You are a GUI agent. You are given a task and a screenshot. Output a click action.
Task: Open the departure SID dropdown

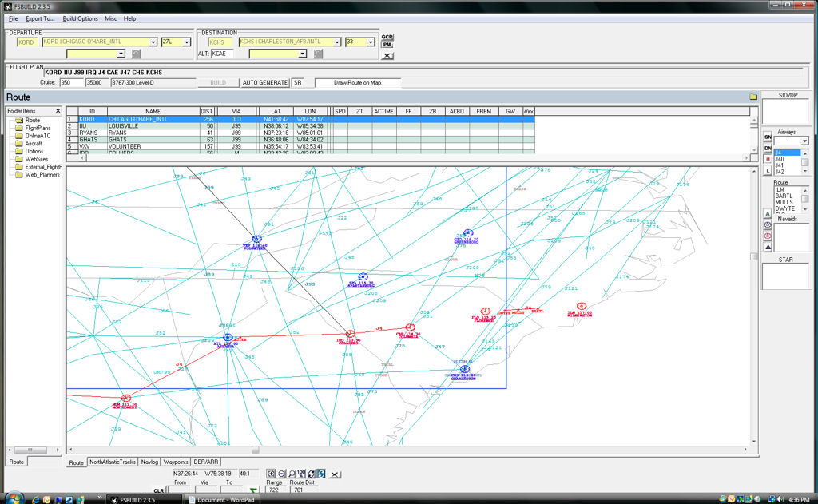click(121, 54)
